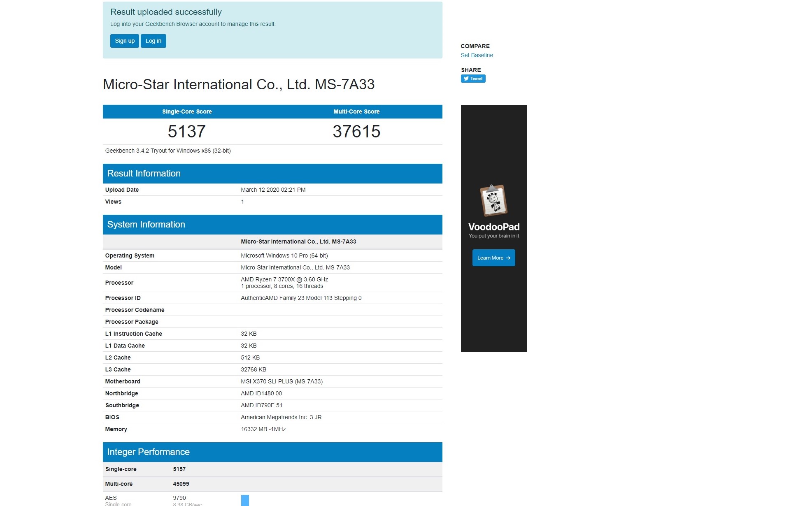Click the Result Information section header

272,174
